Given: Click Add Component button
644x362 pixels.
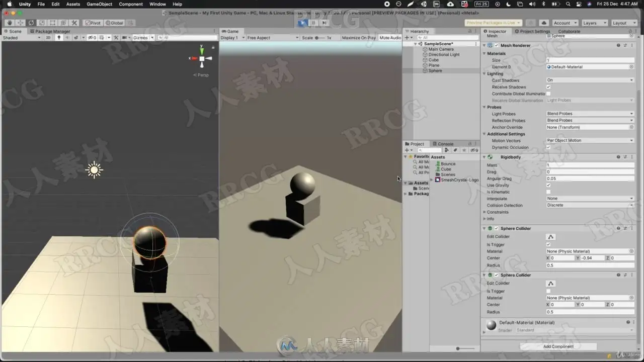Looking at the screenshot, I should click(558, 346).
